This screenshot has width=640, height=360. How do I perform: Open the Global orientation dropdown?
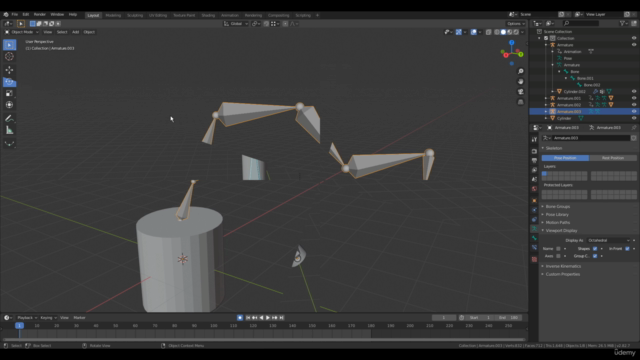[x=236, y=24]
